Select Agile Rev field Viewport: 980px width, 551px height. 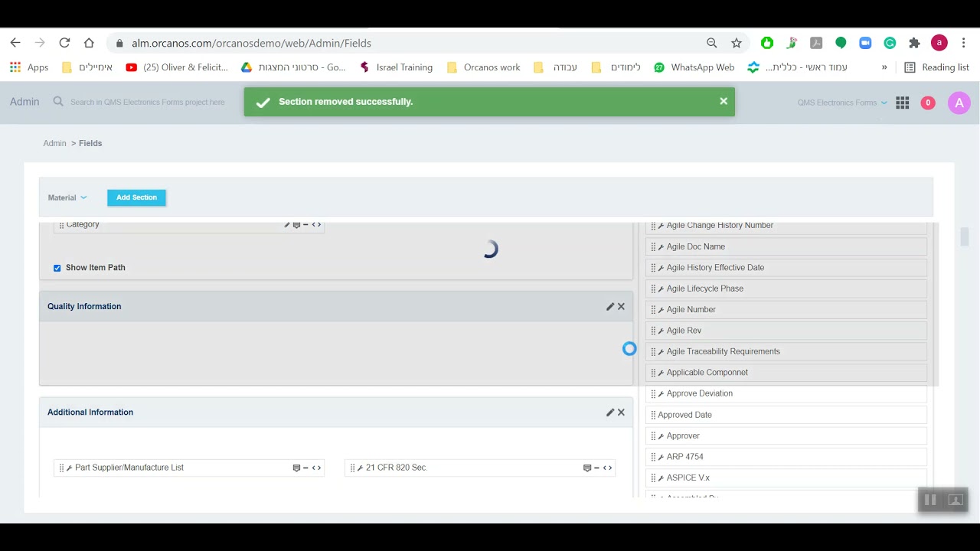coord(786,331)
